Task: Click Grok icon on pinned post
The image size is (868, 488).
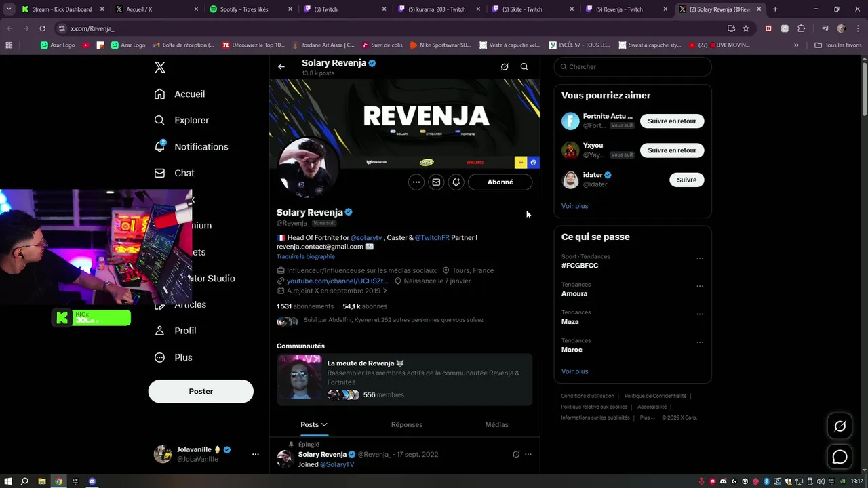Action: (x=516, y=454)
